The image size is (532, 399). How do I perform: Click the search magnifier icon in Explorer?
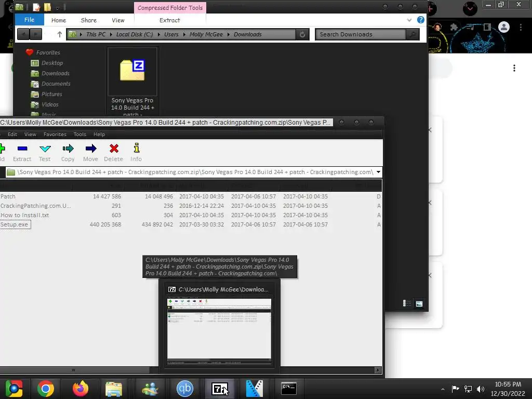click(413, 34)
